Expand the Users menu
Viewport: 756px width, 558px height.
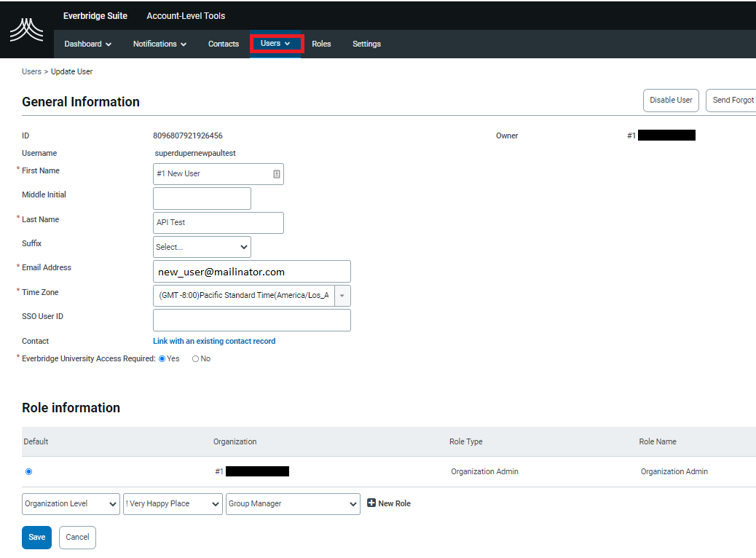275,44
